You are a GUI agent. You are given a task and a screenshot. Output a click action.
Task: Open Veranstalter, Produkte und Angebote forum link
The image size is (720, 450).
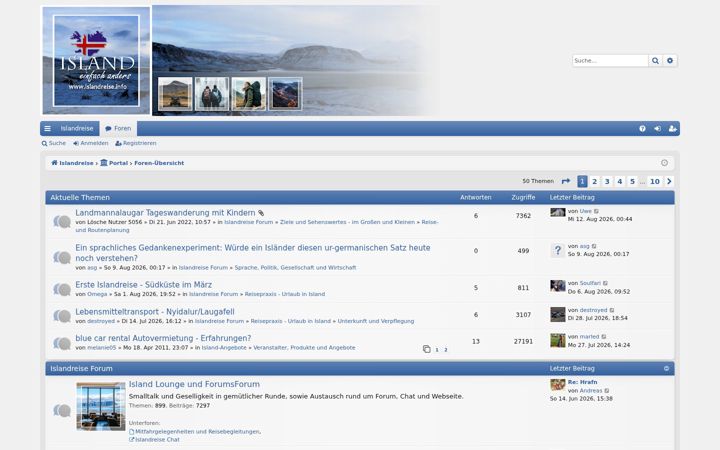click(x=304, y=348)
